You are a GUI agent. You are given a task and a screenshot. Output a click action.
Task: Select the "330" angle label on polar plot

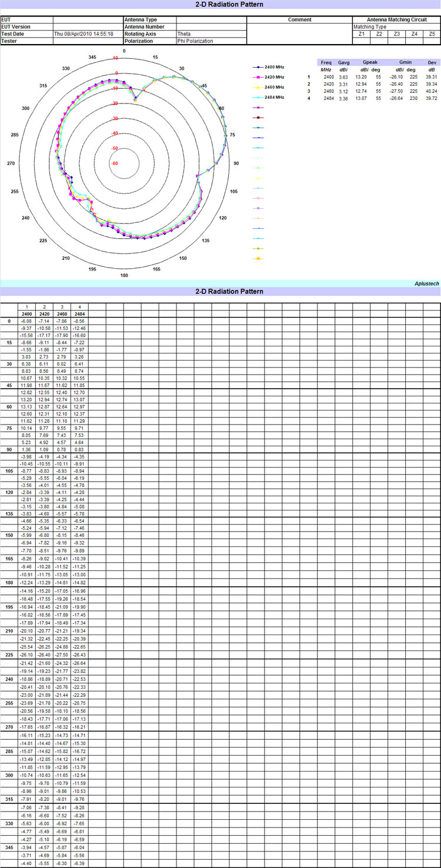click(66, 69)
